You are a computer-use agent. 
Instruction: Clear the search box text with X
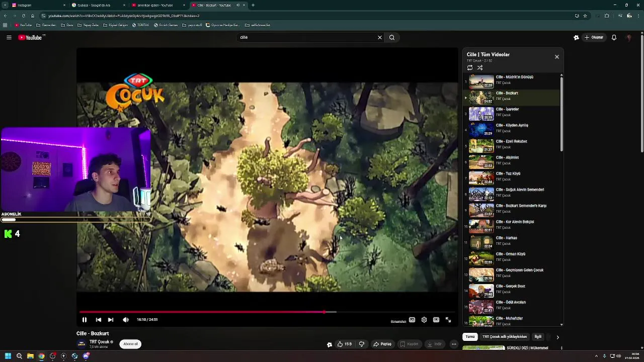click(x=380, y=37)
